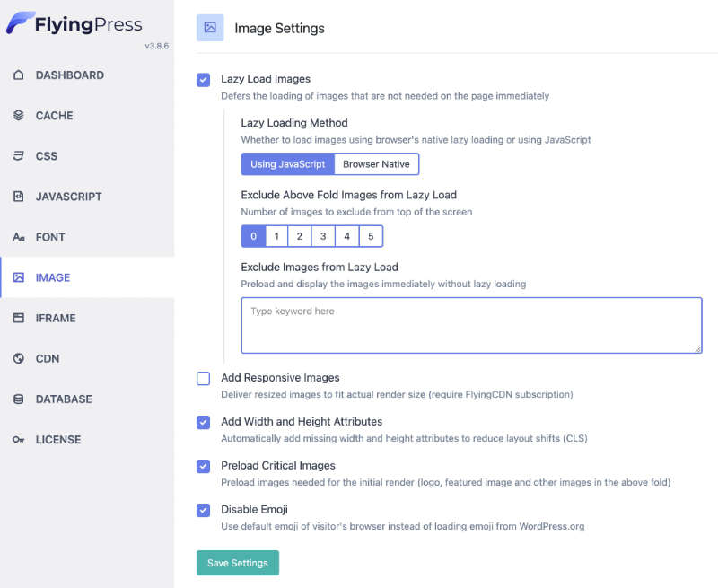The width and height of the screenshot is (718, 588).
Task: Open the DATABASE section
Action: tap(87, 399)
